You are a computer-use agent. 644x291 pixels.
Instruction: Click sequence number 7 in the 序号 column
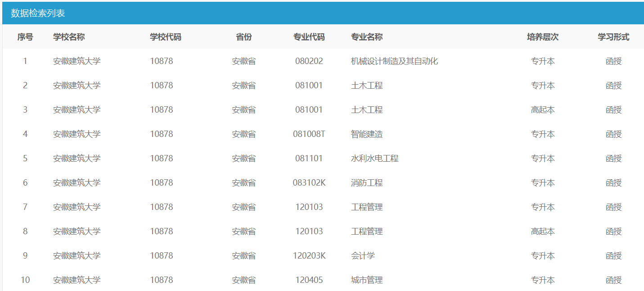[x=25, y=207]
